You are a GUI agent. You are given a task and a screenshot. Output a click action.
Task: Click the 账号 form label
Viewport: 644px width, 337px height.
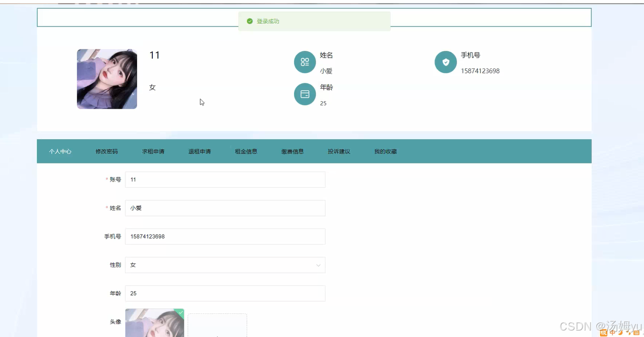click(x=115, y=180)
